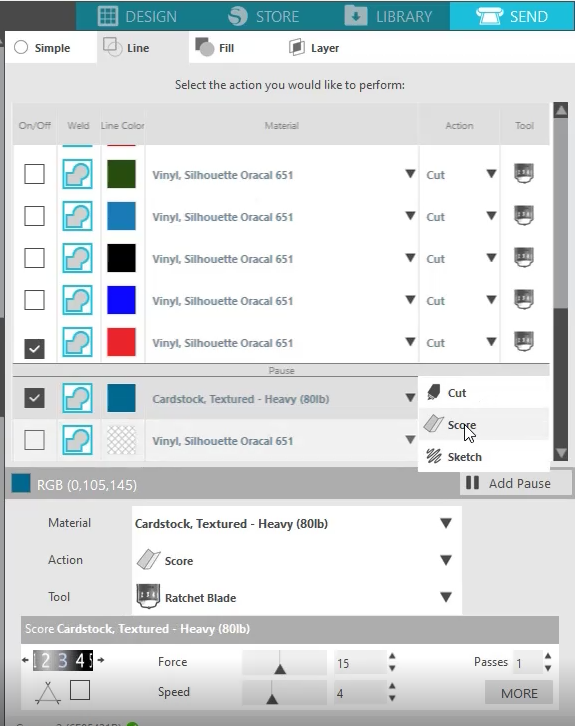Click the MORE button
This screenshot has width=575, height=726.
[x=519, y=693]
